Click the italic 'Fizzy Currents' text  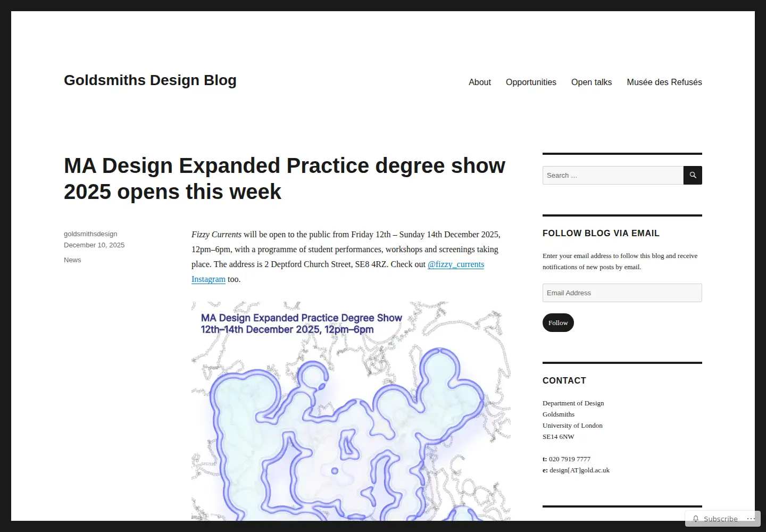tap(217, 235)
